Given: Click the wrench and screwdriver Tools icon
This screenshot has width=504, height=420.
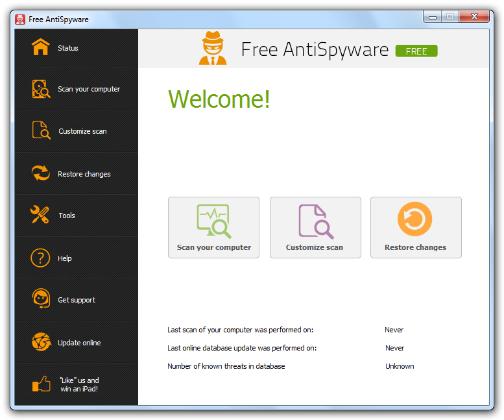Looking at the screenshot, I should coord(40,214).
